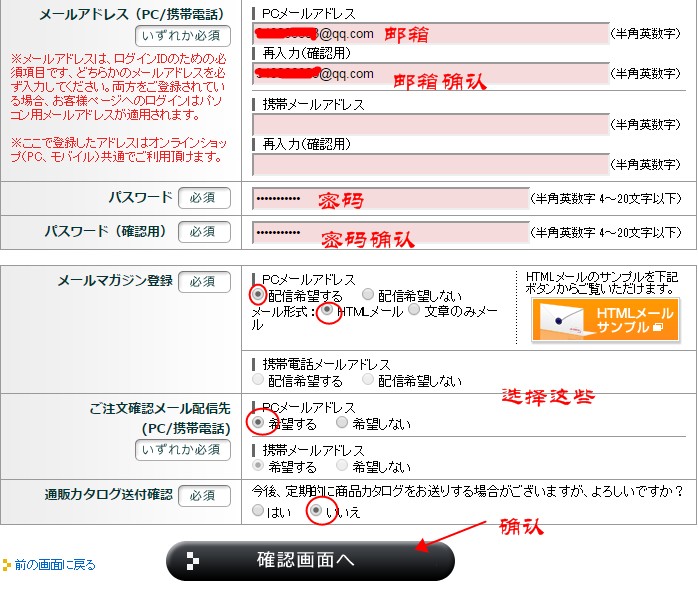Click the パスワード input field
Image resolution: width=698 pixels, height=591 pixels.
pyautogui.click(x=390, y=199)
